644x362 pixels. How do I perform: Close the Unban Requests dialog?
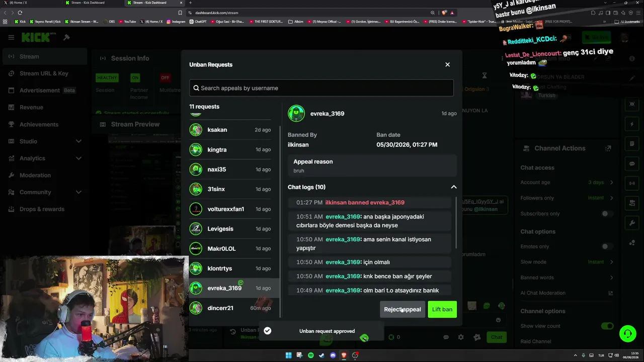[x=447, y=64]
